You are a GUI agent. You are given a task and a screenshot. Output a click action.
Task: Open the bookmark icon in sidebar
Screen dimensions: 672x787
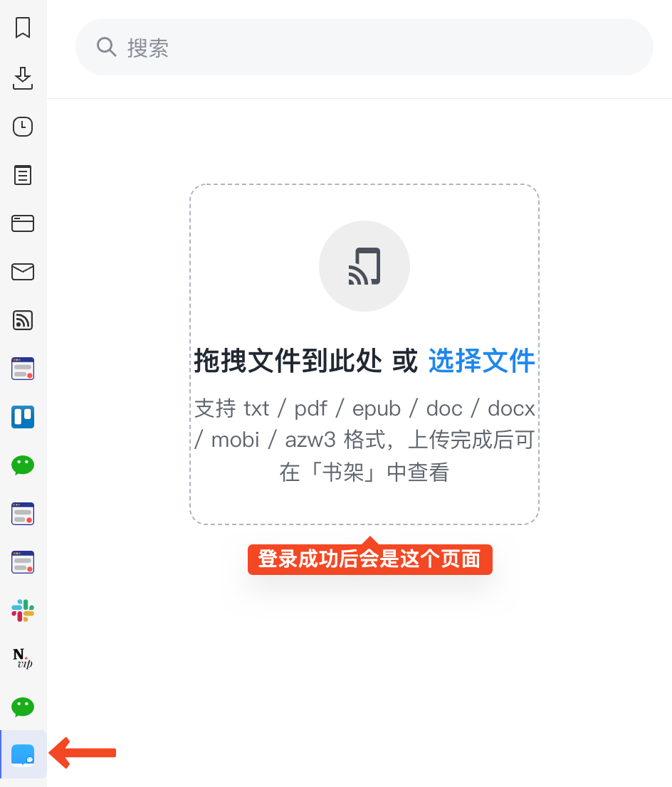pos(23,28)
